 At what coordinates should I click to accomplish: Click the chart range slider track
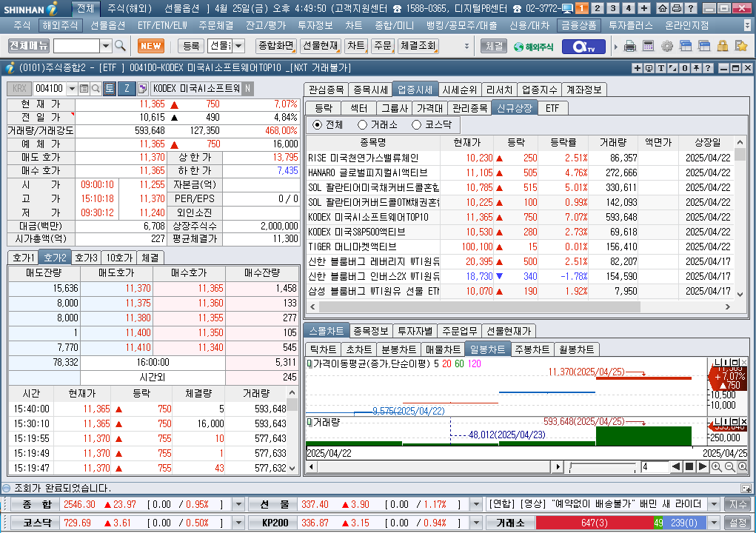tap(602, 466)
